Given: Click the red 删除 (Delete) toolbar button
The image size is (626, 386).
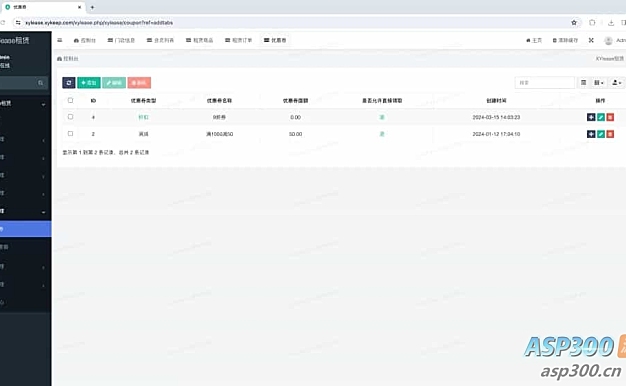Looking at the screenshot, I should pos(139,83).
